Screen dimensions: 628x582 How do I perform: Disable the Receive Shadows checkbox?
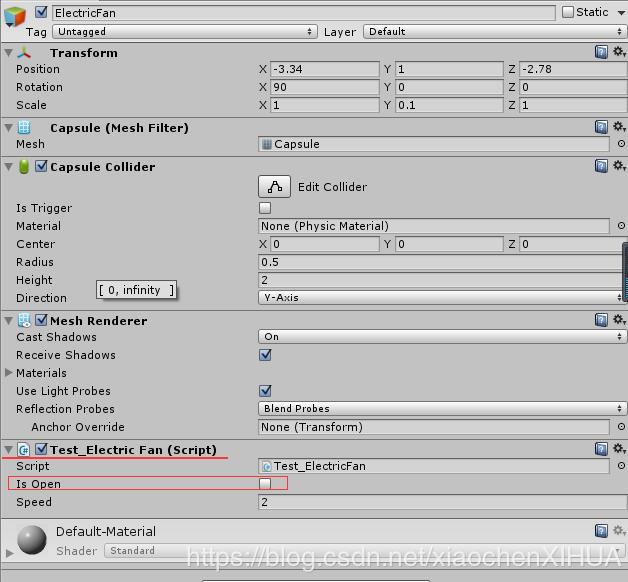pyautogui.click(x=265, y=354)
